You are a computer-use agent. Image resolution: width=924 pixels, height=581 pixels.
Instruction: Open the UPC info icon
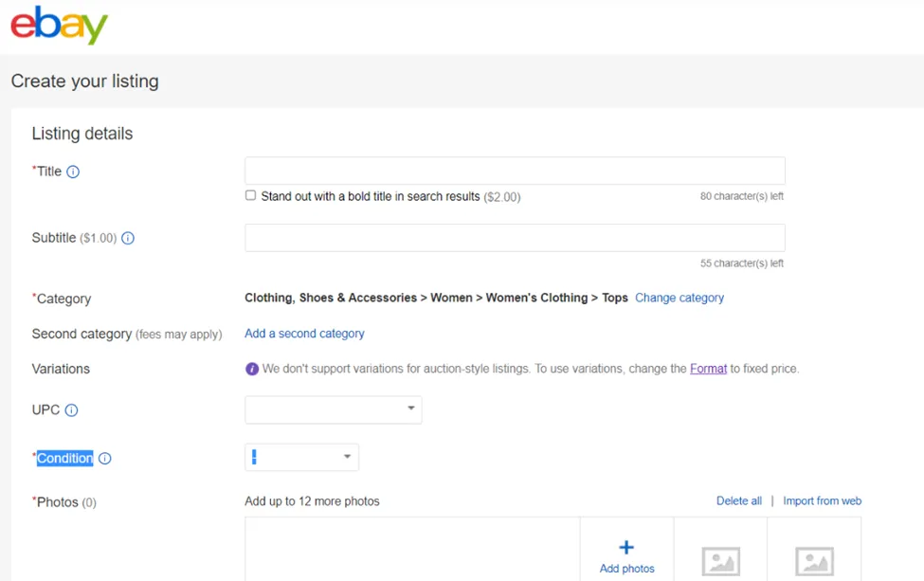71,410
